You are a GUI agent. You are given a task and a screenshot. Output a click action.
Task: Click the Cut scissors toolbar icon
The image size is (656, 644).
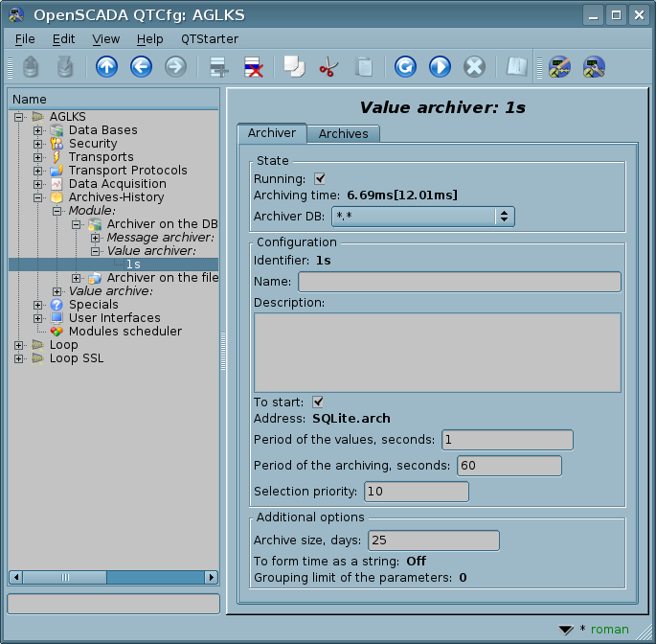click(x=328, y=67)
